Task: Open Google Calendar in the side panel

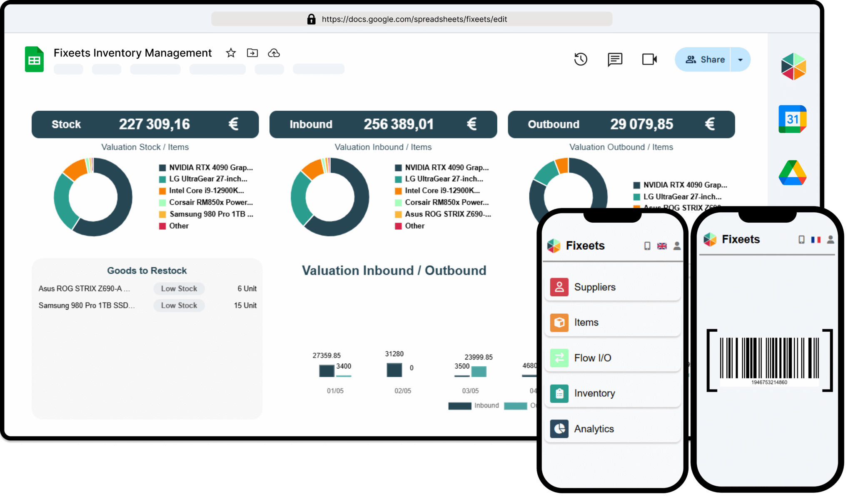Action: click(792, 119)
